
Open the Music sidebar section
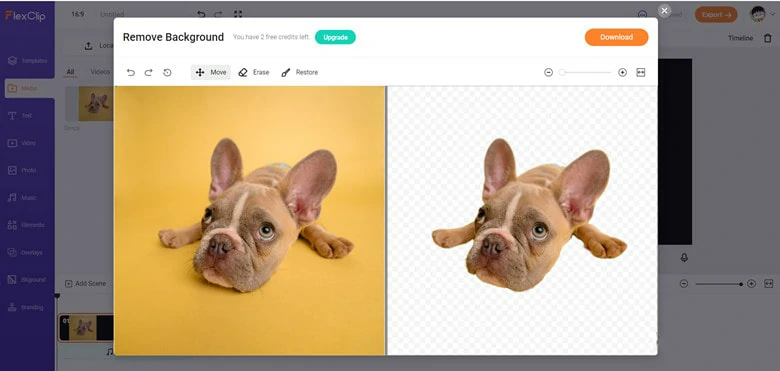[22, 198]
